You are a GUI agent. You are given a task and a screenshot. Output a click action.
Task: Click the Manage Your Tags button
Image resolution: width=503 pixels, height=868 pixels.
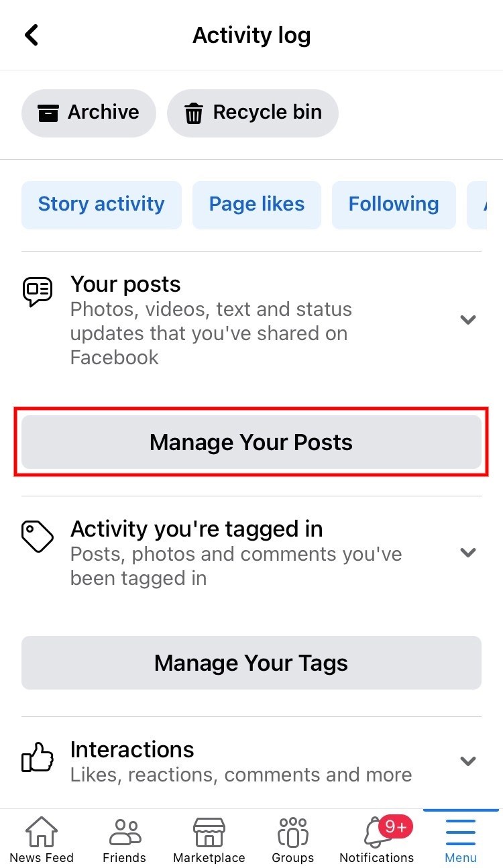pos(251,663)
